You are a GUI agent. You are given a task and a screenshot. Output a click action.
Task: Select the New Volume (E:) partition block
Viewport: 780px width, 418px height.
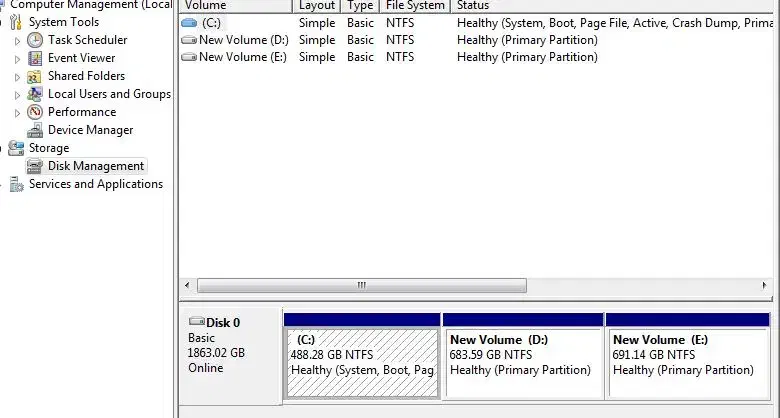pyautogui.click(x=688, y=362)
